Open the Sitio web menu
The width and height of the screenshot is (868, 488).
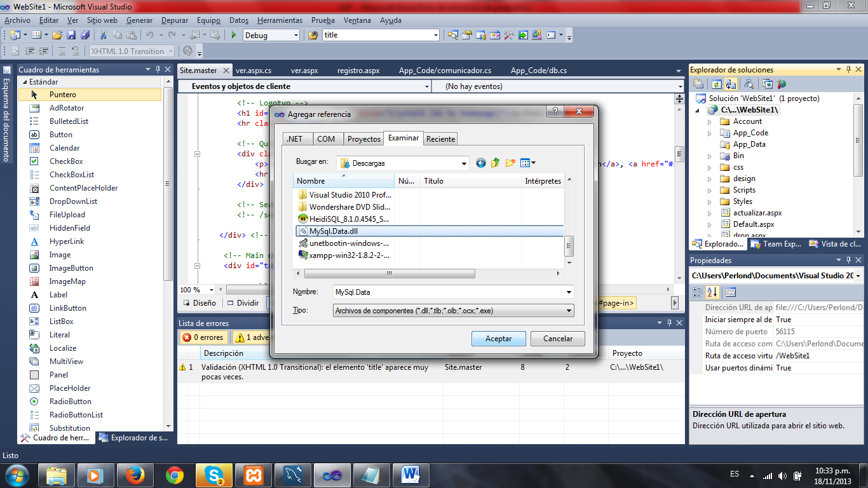coord(102,20)
